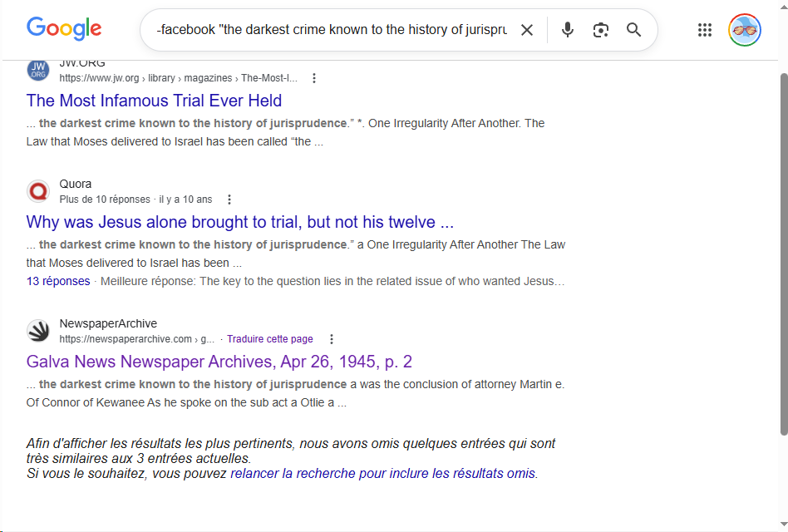Click inside the search query field

332,30
